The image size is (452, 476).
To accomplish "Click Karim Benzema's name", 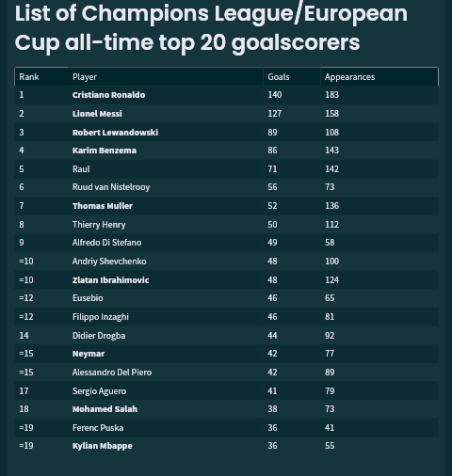I will (105, 151).
